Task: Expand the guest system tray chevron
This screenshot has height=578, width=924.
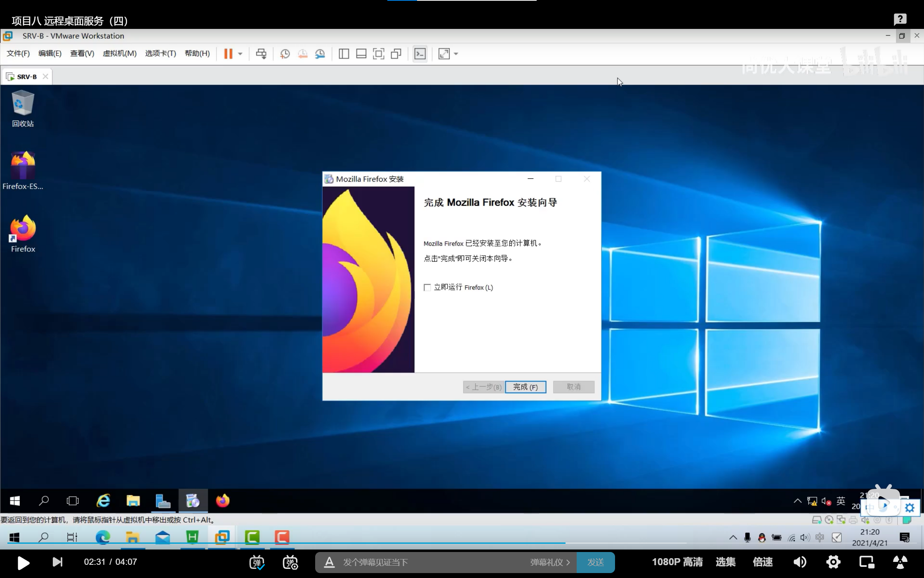Action: 797,501
